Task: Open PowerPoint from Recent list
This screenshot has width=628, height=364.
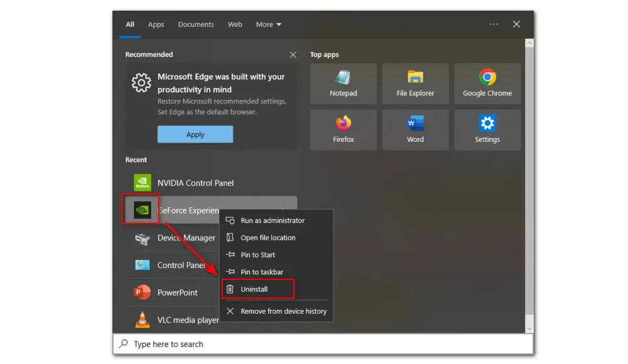Action: pyautogui.click(x=177, y=292)
